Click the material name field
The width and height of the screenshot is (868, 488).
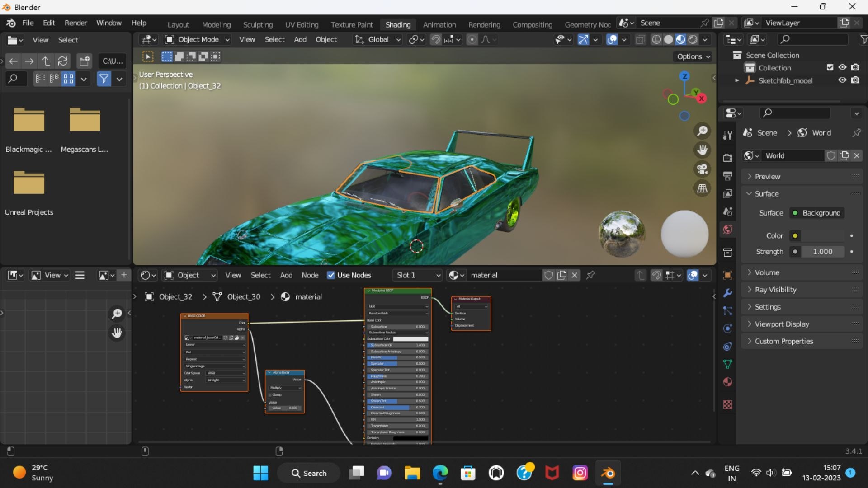[504, 275]
